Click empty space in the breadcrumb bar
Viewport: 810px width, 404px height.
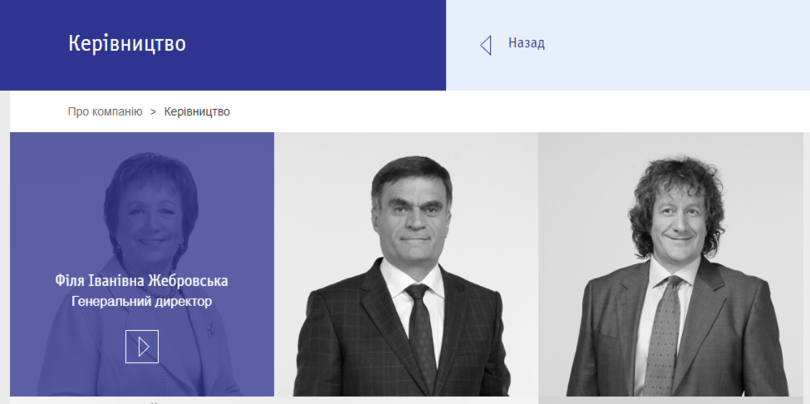tap(517, 112)
